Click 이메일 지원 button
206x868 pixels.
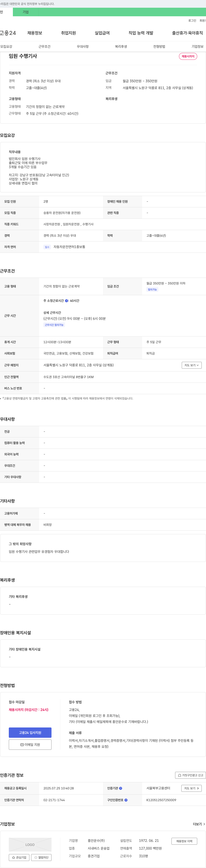[30, 744]
